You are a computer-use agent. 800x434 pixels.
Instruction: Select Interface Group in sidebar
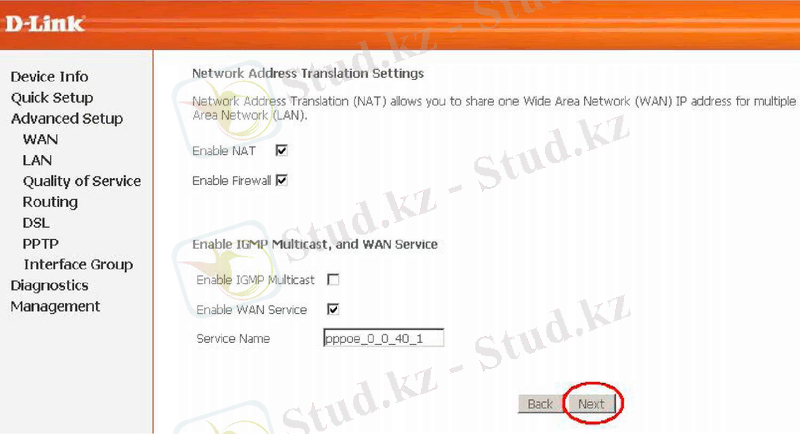click(78, 264)
